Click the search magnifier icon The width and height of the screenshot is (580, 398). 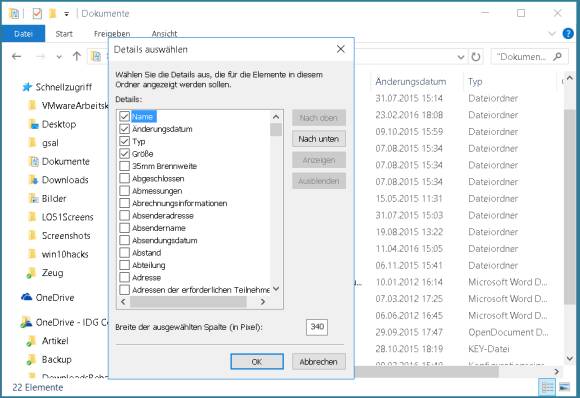point(558,57)
